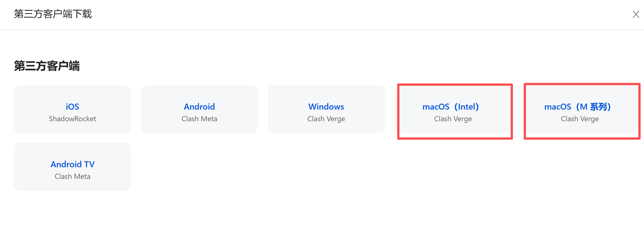
Task: Click the 第三方客户端下载 dialog title
Action: click(53, 14)
